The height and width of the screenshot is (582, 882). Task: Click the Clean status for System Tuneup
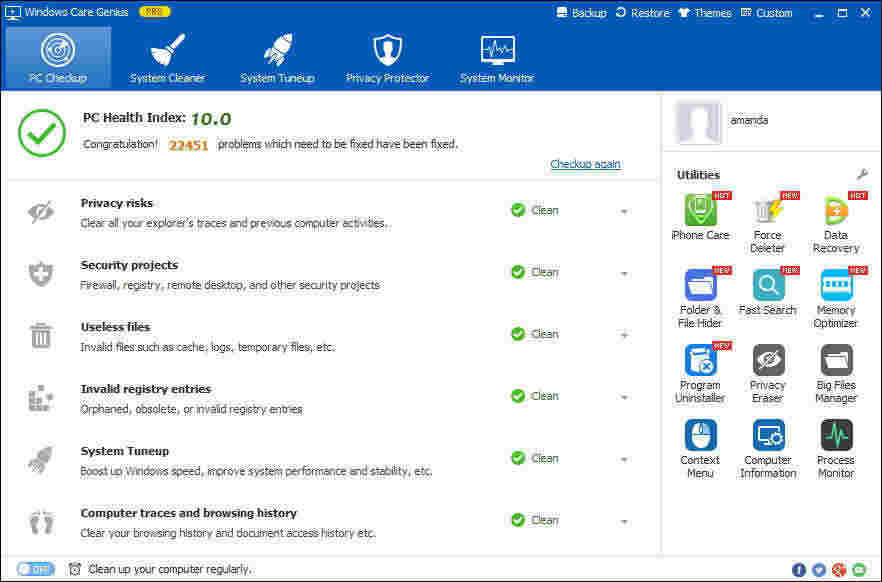point(535,458)
